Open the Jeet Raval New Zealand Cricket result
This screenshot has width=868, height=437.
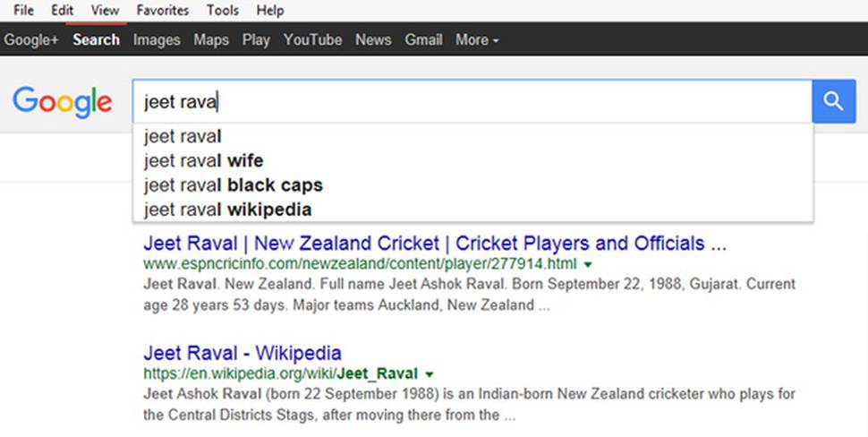click(435, 244)
